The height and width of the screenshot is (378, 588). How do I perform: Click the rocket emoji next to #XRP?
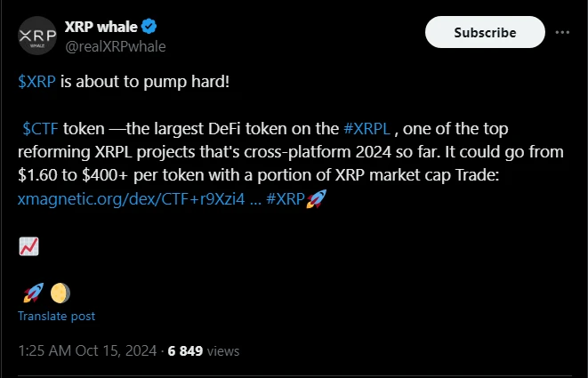click(x=316, y=198)
